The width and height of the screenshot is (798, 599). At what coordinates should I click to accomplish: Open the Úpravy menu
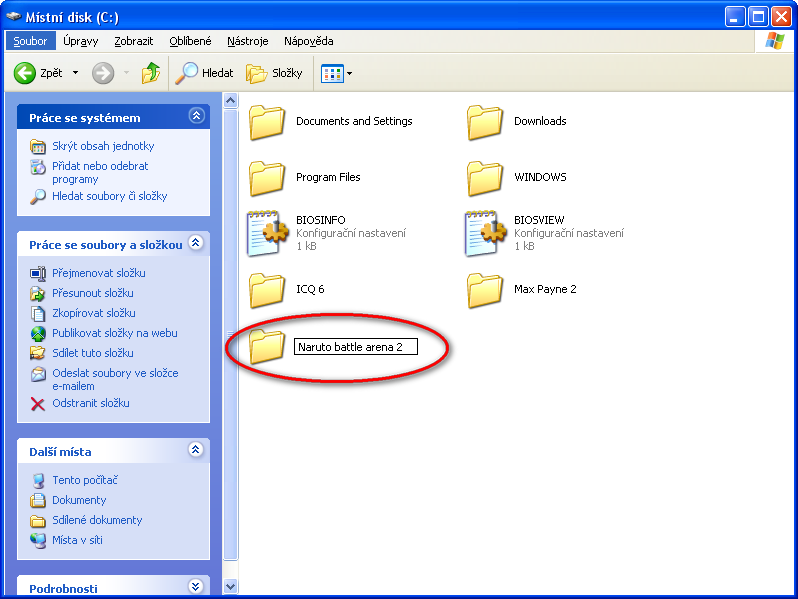coord(80,41)
